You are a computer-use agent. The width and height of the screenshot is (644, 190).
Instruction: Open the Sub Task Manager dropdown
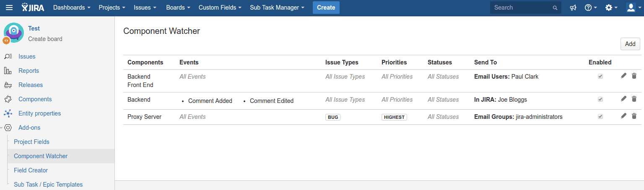pos(277,8)
